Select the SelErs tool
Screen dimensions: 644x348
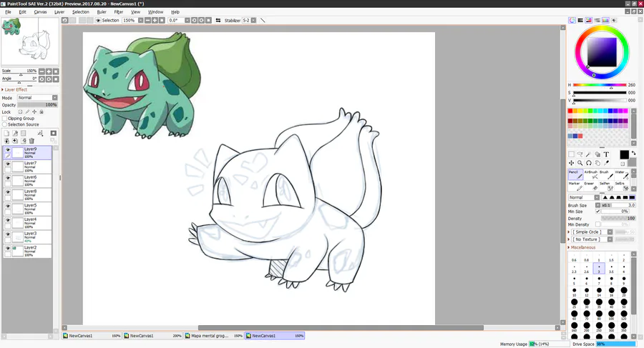(x=621, y=186)
